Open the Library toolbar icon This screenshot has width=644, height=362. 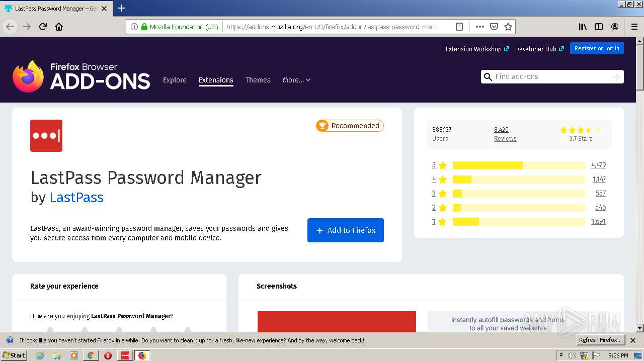point(583,27)
